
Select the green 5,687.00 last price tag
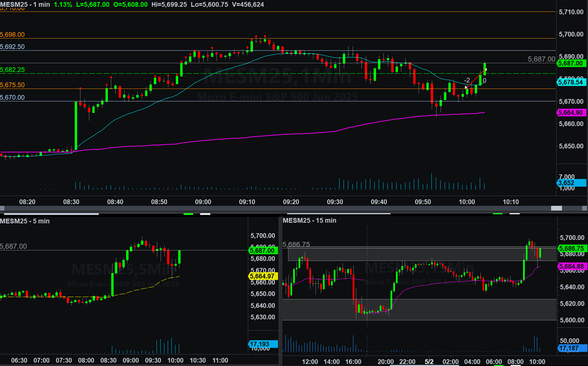[x=571, y=64]
